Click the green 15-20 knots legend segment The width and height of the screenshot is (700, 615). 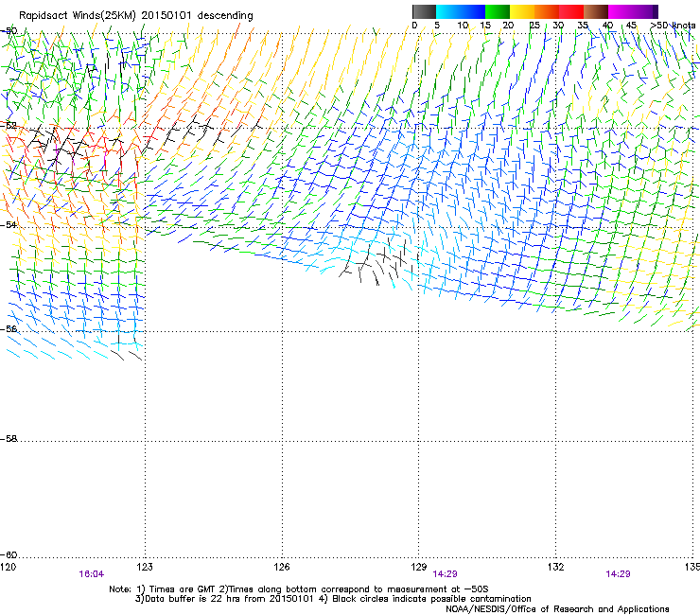click(498, 11)
